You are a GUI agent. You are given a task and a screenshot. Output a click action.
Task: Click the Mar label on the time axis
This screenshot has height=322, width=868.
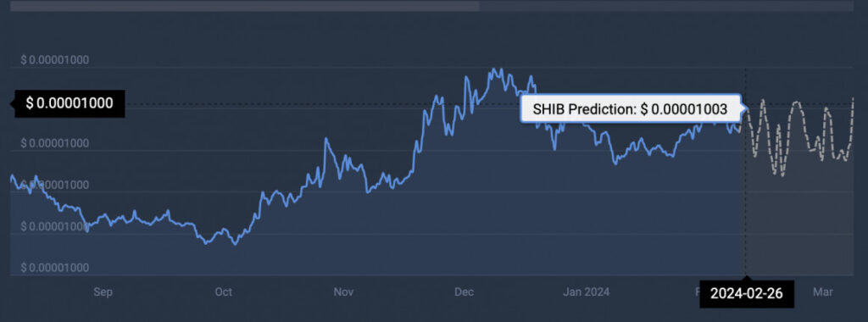point(822,291)
